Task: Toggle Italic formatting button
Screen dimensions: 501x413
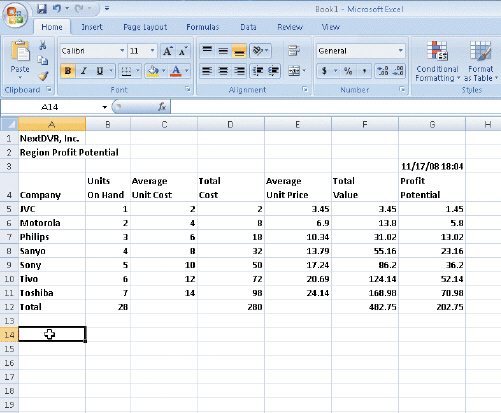Action: 84,71
